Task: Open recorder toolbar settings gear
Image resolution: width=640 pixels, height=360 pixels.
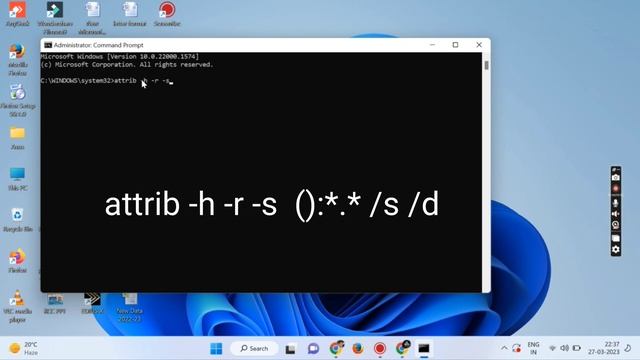Action: [x=616, y=249]
